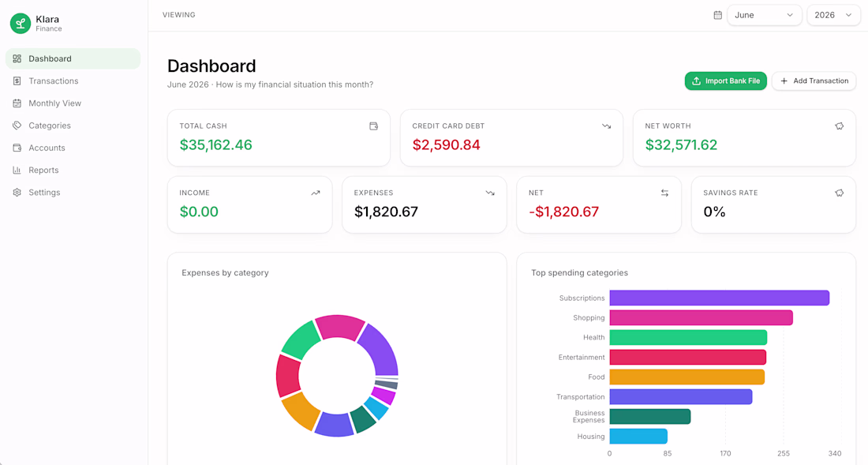Viewport: 868px width, 465px height.
Task: Click the Dashboard grid icon in sidebar
Action: click(17, 58)
